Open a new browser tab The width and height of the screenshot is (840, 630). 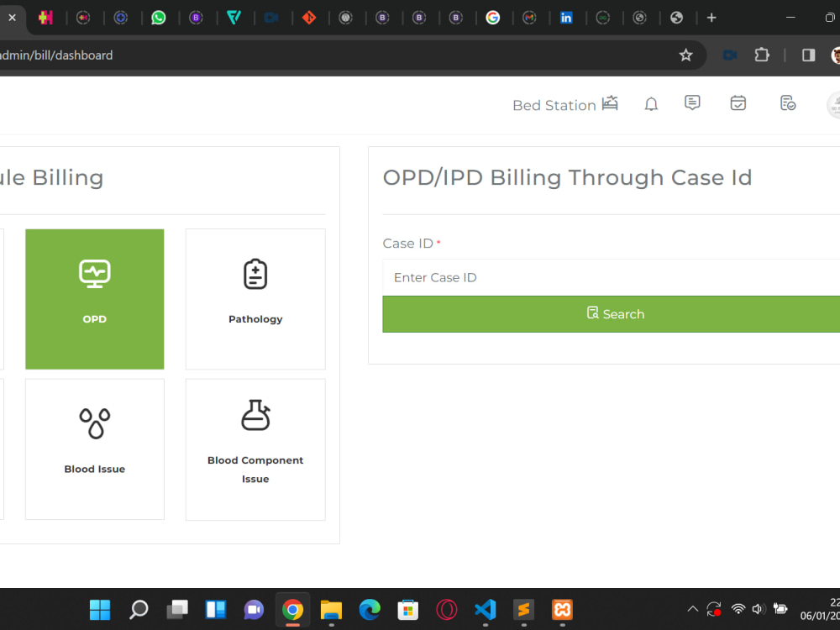click(711, 18)
